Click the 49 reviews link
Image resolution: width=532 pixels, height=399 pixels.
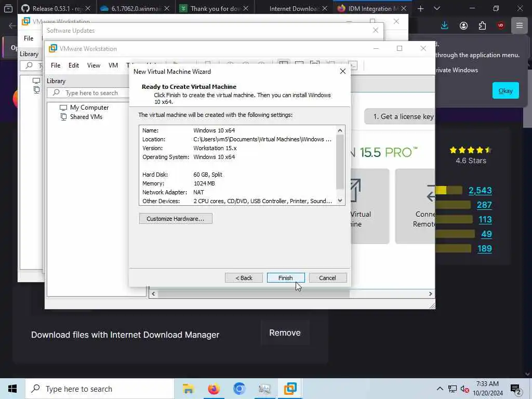(x=486, y=234)
